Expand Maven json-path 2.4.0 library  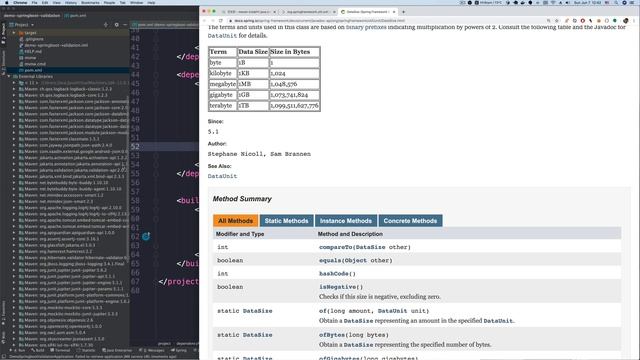coord(14,145)
